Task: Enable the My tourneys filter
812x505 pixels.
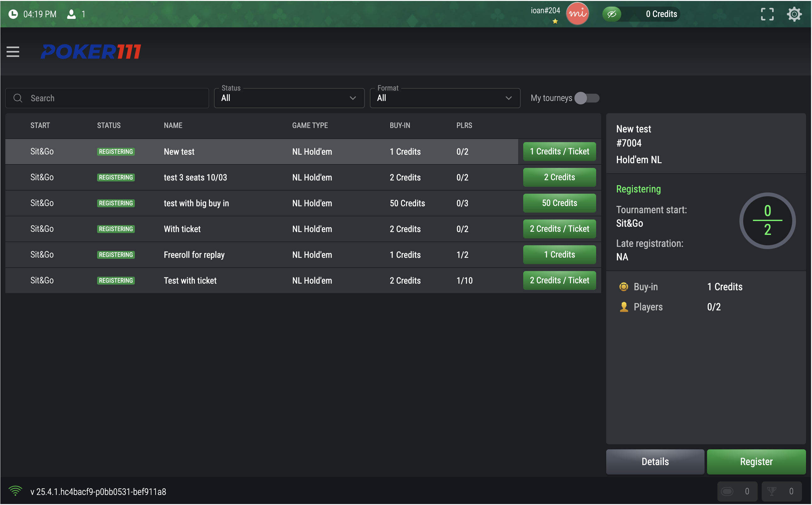Action: [587, 98]
